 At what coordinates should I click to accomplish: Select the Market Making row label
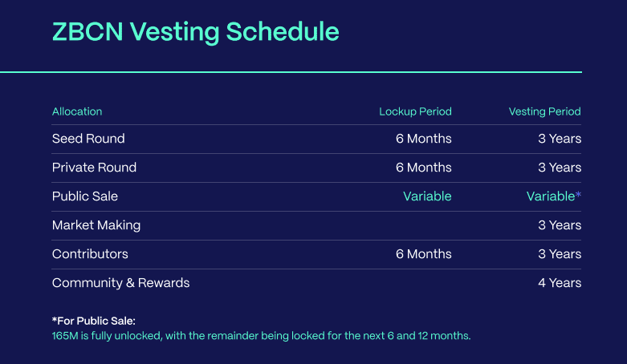96,225
